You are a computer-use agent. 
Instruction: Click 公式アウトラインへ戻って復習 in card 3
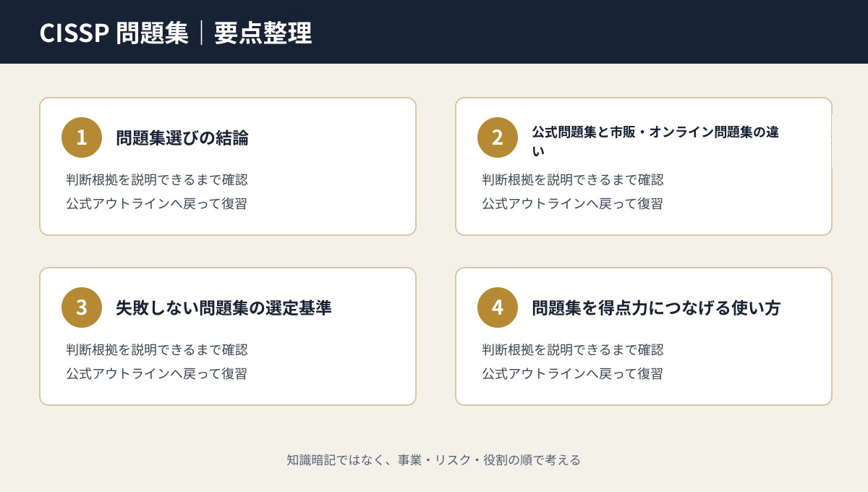coord(156,373)
